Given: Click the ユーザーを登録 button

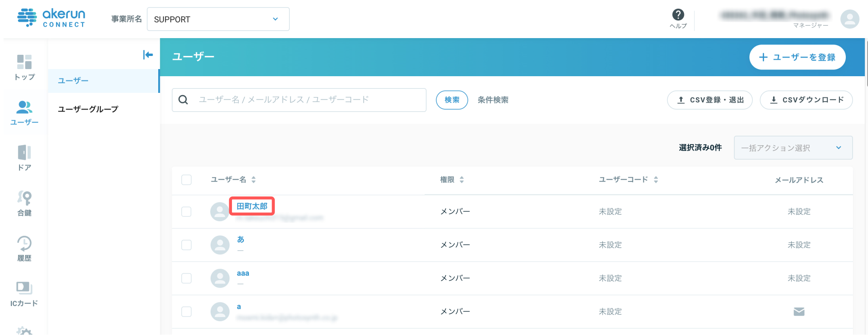Looking at the screenshot, I should coord(797,57).
